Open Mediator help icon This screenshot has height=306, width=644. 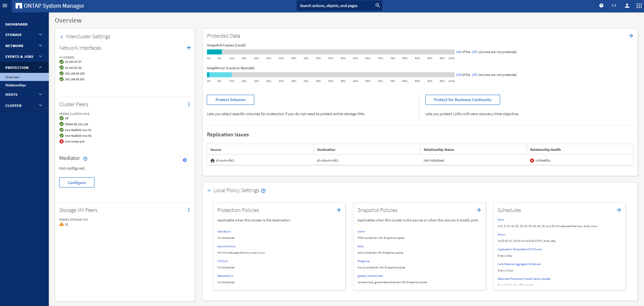[x=85, y=159]
